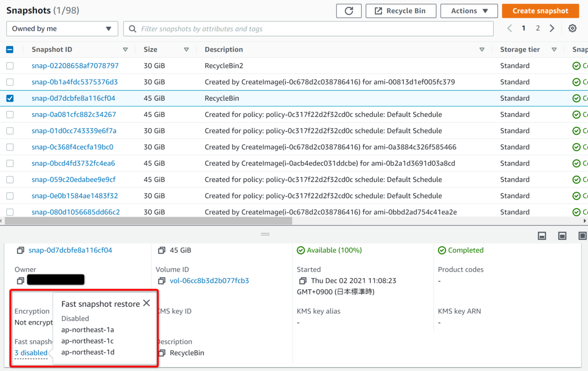588x371 pixels.
Task: Open snapshot snap-0a081cfc882c34267 link
Action: (x=74, y=115)
